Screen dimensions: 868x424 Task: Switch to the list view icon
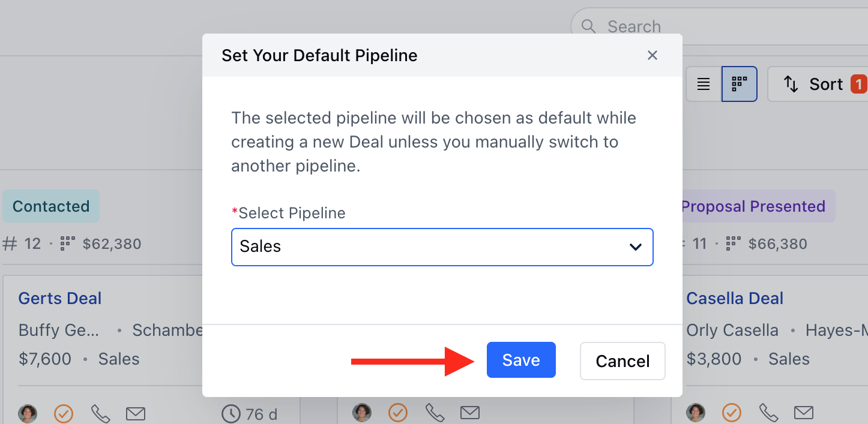pos(703,84)
